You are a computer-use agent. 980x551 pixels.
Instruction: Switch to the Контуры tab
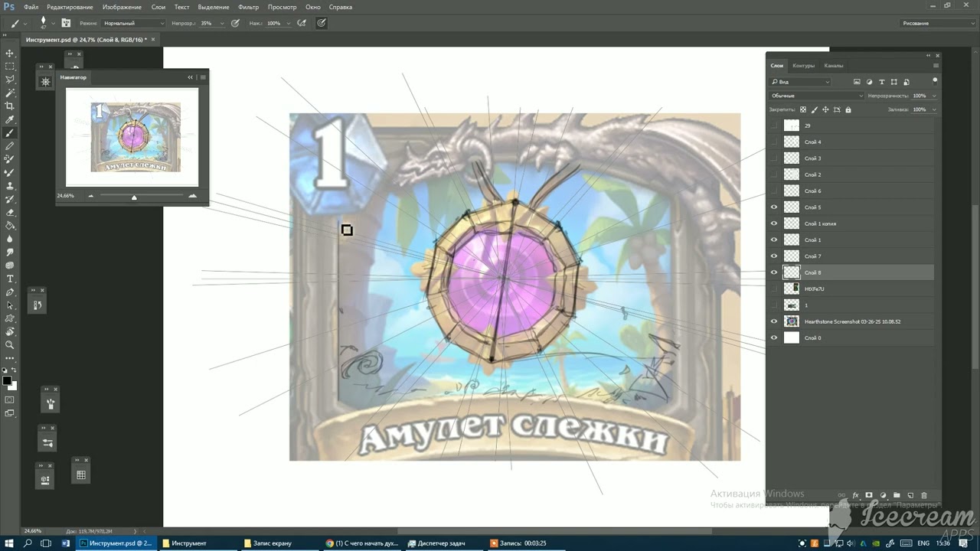[804, 66]
